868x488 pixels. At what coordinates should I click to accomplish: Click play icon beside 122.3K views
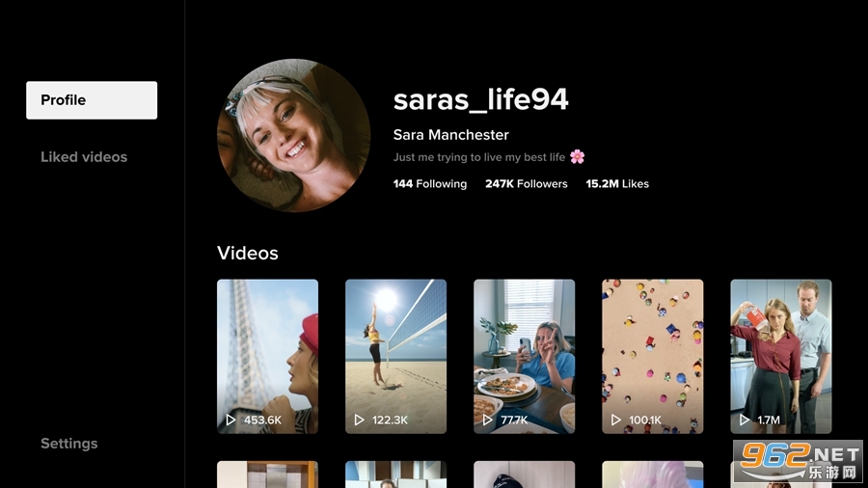coord(360,420)
